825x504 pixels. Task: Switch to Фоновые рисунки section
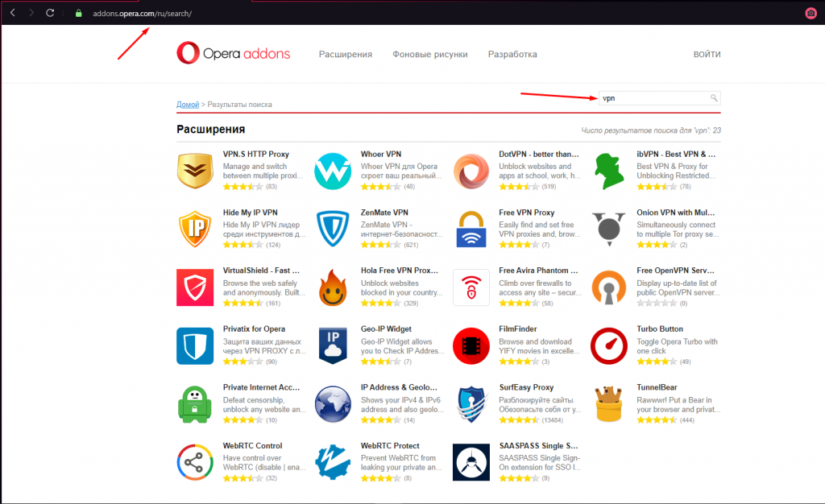(429, 55)
